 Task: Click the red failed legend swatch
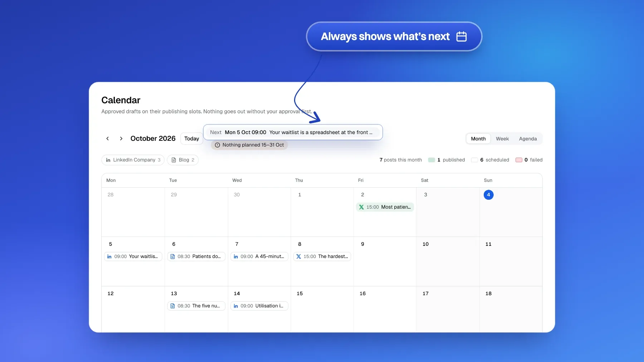tap(519, 160)
